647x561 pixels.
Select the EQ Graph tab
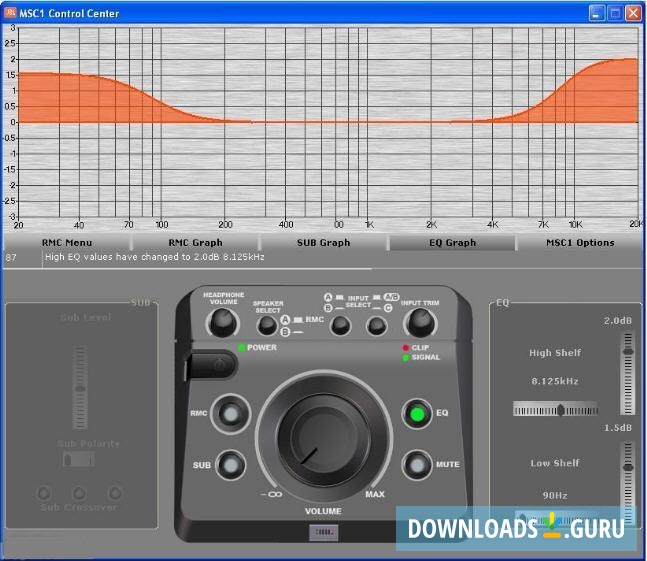[x=452, y=243]
